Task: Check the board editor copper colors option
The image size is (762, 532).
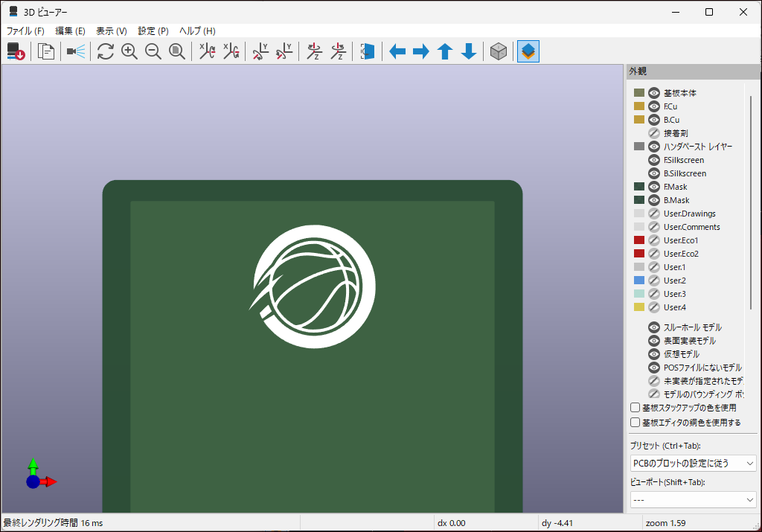Action: [x=635, y=423]
